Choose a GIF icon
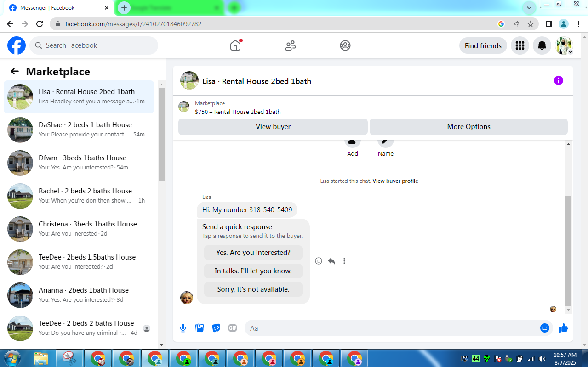Image resolution: width=588 pixels, height=367 pixels. [x=233, y=328]
